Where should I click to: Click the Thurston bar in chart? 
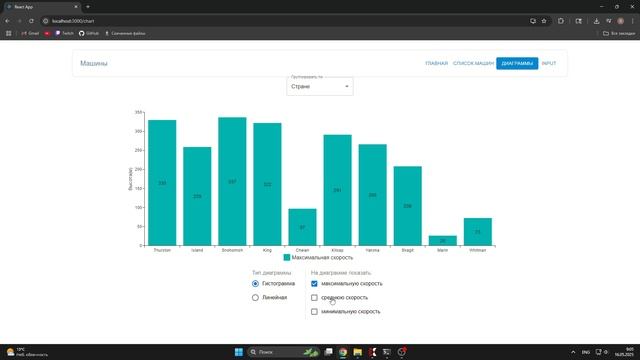click(162, 183)
